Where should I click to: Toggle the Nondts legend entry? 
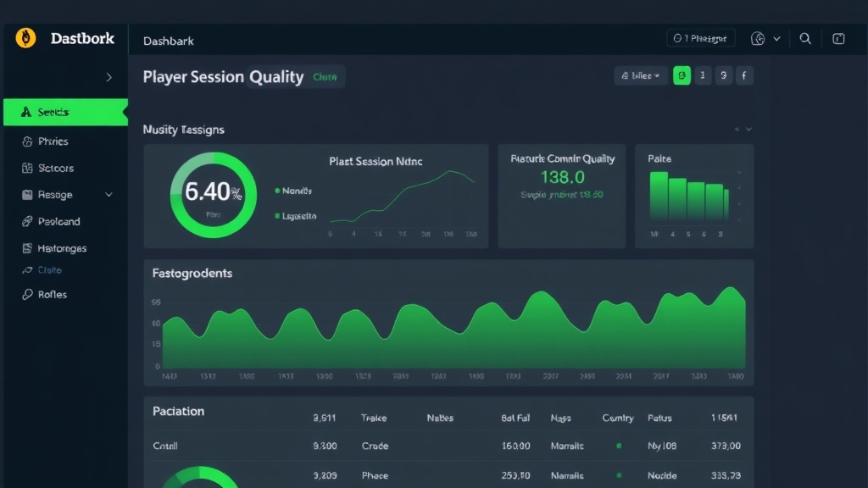[293, 191]
